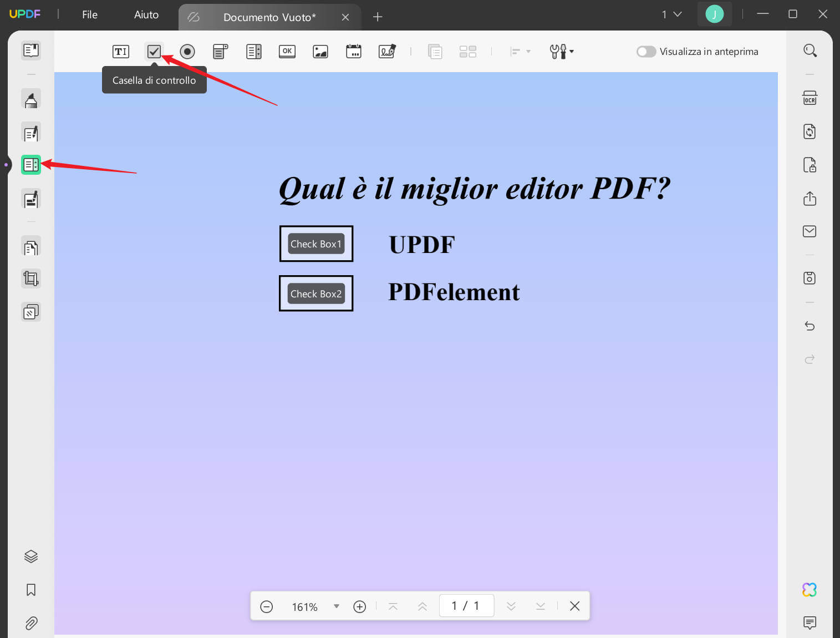Open the Search tool in the right sidebar

click(x=810, y=50)
